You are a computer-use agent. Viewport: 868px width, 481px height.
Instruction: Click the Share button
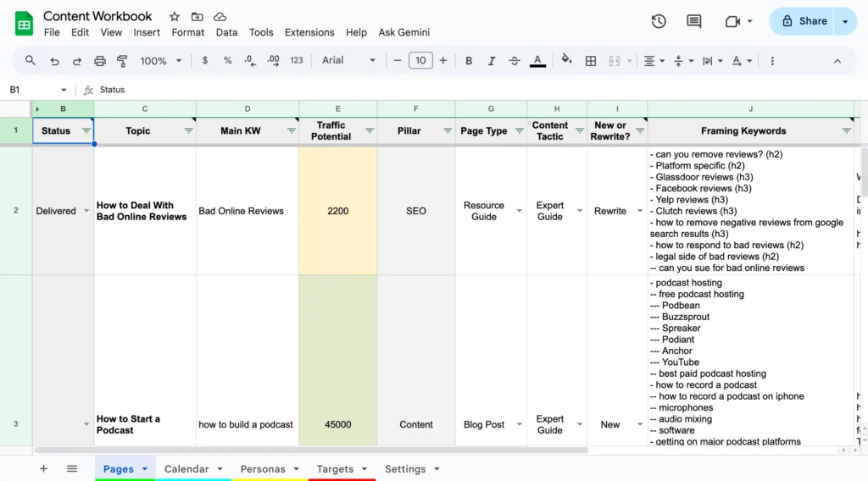(804, 21)
